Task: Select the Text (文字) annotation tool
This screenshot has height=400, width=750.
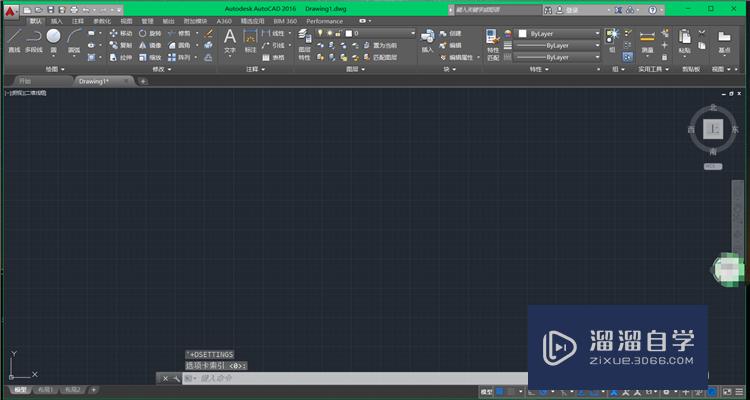Action: 230,41
